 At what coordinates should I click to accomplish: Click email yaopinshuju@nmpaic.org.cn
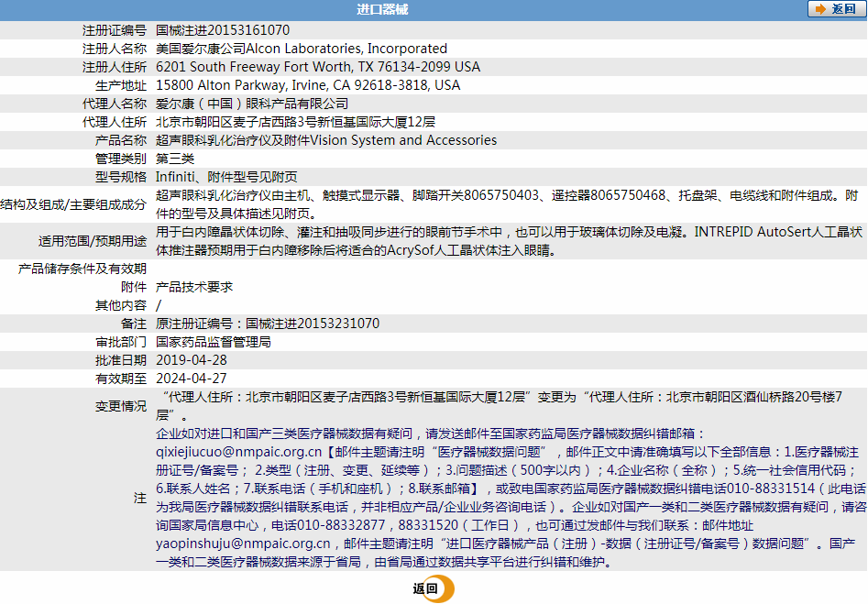point(243,544)
